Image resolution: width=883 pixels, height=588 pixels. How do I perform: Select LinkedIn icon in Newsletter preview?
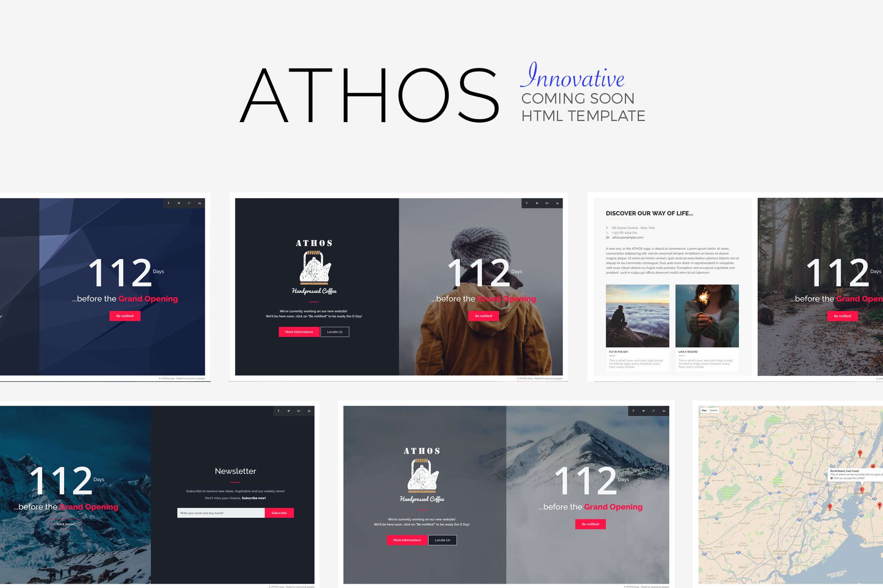[x=309, y=411]
